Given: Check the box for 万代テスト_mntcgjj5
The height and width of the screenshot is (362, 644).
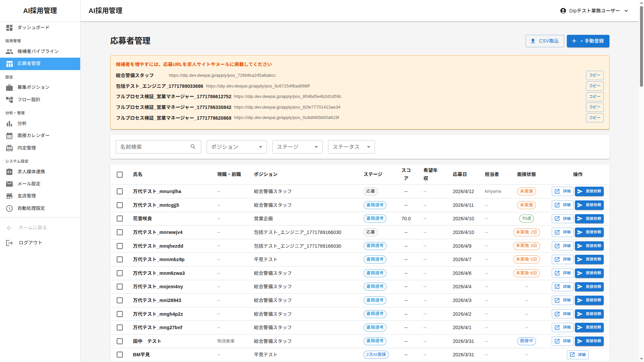Looking at the screenshot, I should [x=120, y=205].
